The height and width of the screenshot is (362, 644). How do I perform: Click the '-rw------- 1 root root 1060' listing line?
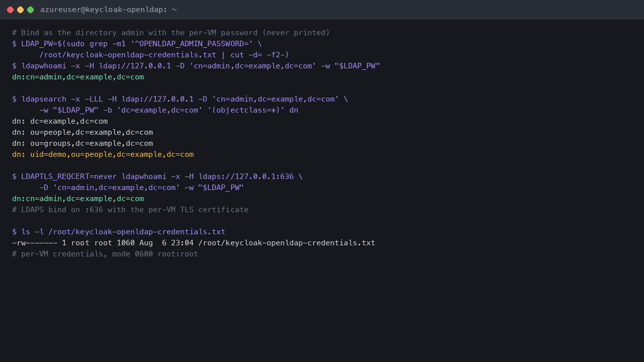pyautogui.click(x=194, y=243)
